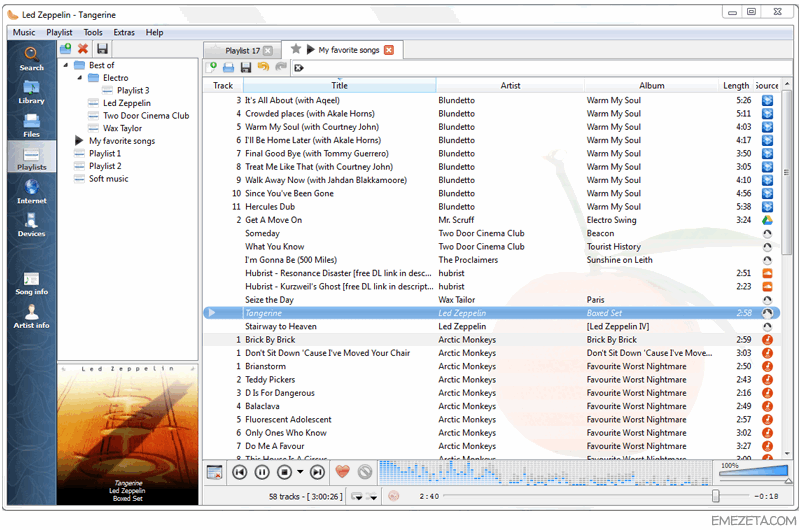Pause the current track
The image size is (800, 530).
pyautogui.click(x=262, y=472)
